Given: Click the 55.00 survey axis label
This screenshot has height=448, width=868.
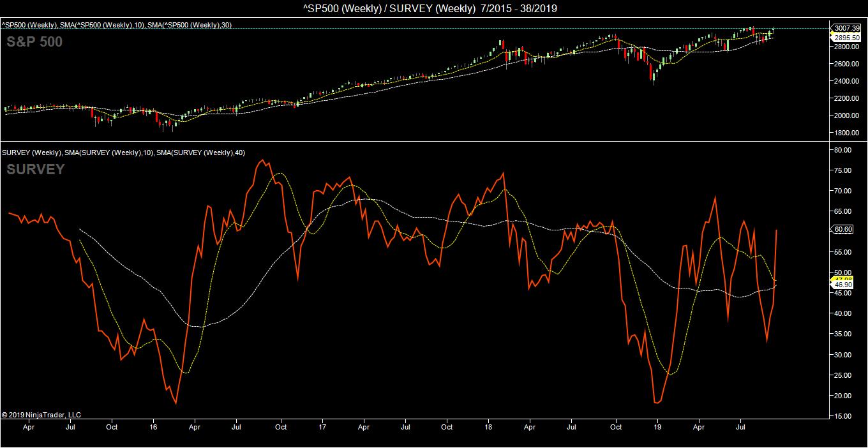Looking at the screenshot, I should click(x=843, y=252).
